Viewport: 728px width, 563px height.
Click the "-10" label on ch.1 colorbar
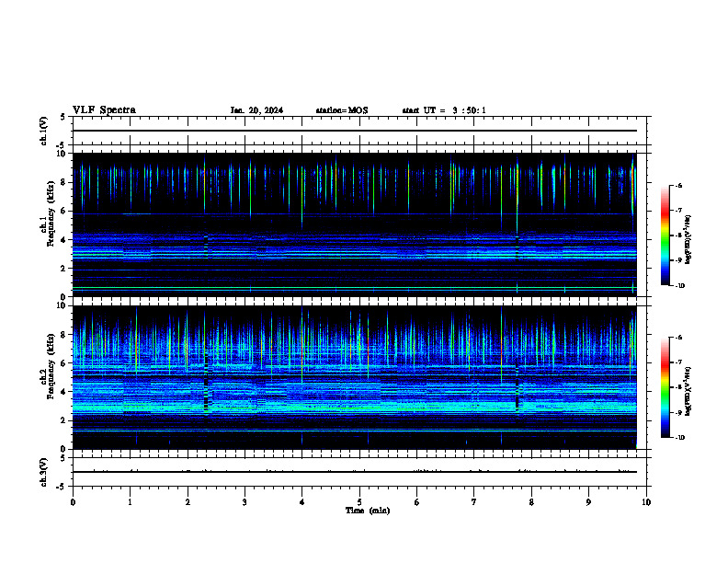[x=679, y=286]
